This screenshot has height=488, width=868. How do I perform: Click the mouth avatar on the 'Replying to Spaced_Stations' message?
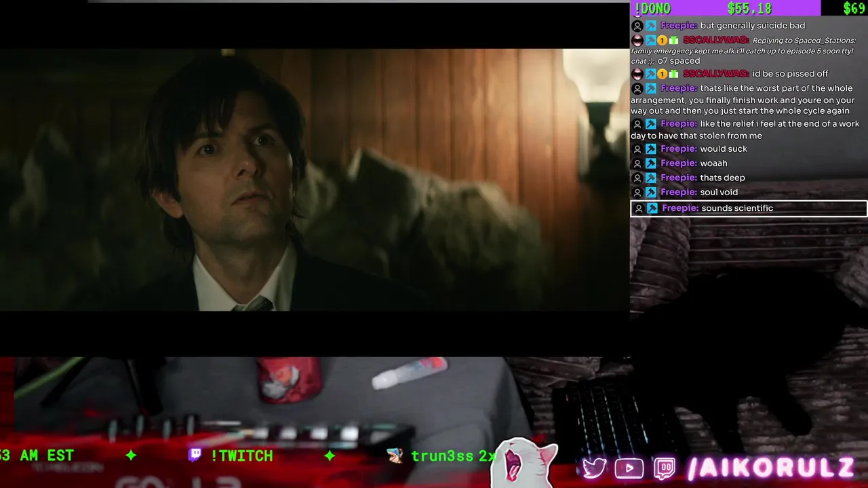[x=637, y=41]
